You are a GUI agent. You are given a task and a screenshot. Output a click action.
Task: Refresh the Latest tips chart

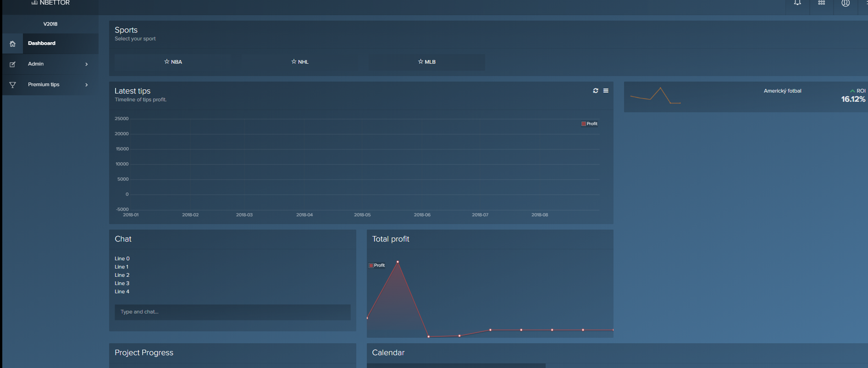(x=595, y=91)
